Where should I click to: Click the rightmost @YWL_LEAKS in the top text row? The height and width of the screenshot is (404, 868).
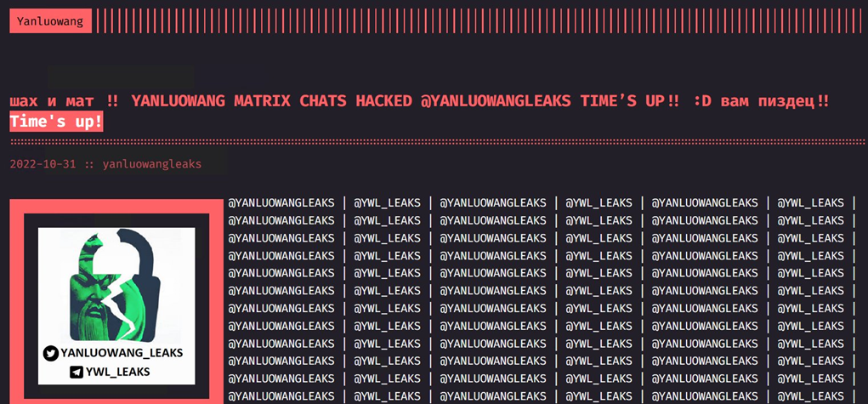pyautogui.click(x=811, y=202)
